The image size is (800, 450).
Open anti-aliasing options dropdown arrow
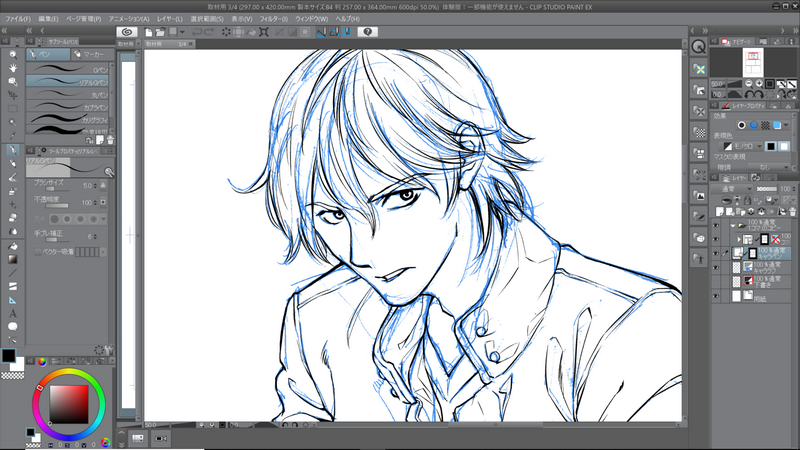(x=104, y=219)
